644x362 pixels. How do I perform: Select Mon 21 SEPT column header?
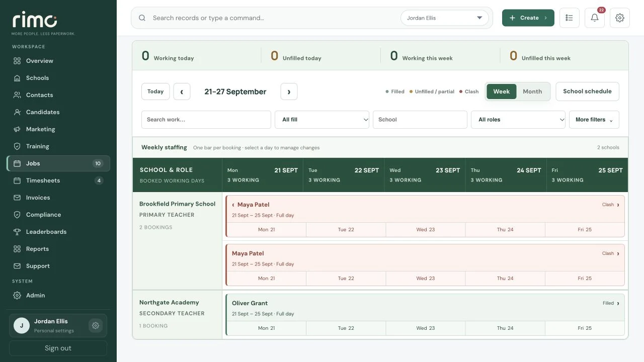click(263, 175)
